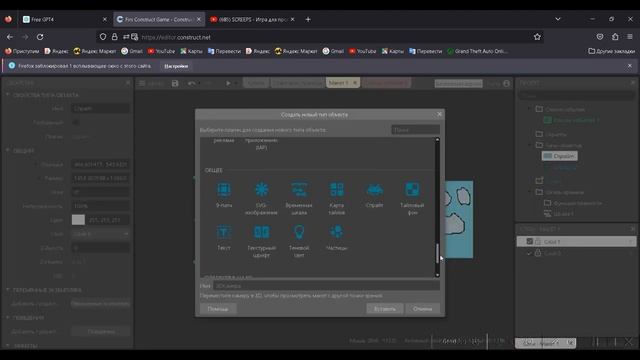640x360 pixels.
Task: Click scroll-down arrow of the object list
Action: (x=437, y=275)
